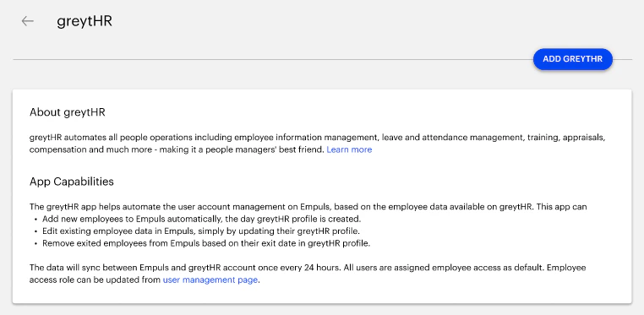Click the About greytHR heading
The image size is (644, 315).
[68, 112]
